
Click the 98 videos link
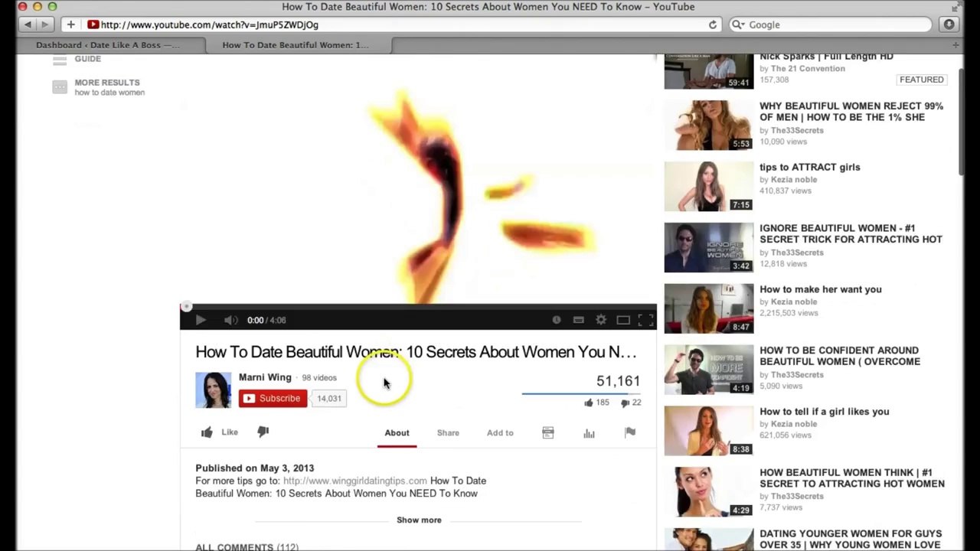[319, 378]
